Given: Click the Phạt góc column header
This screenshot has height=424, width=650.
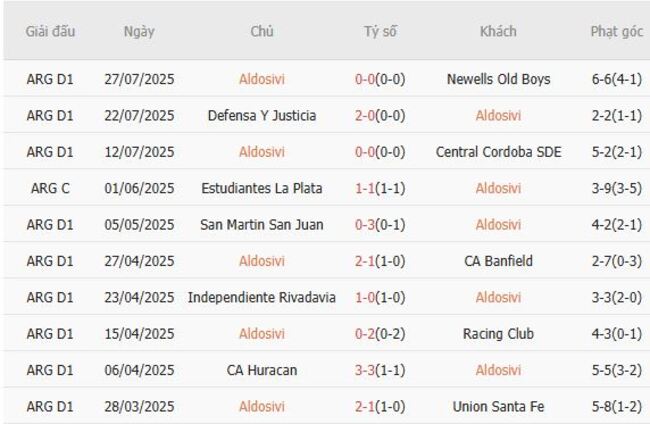Looking at the screenshot, I should coord(616,31).
